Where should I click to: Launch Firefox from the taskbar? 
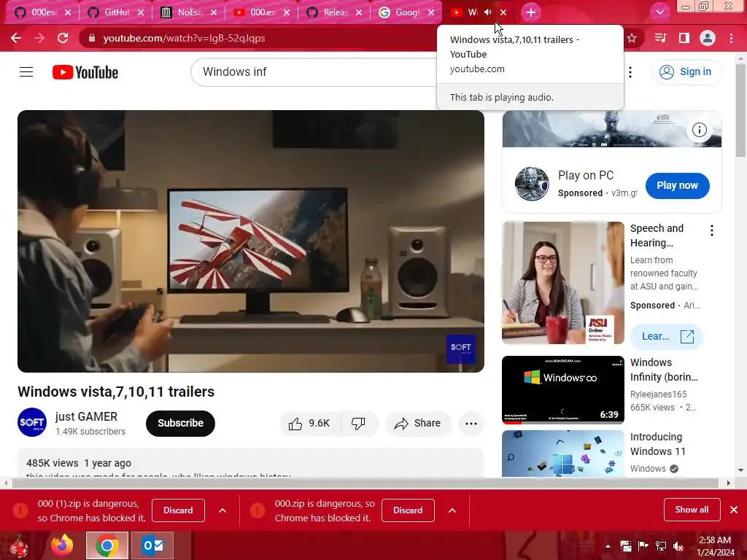click(x=62, y=545)
